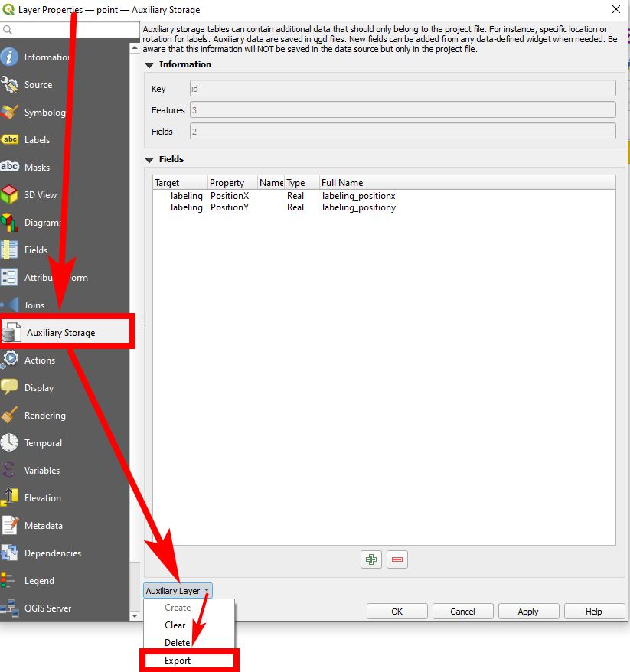Open the Temporal clock icon

(x=9, y=442)
